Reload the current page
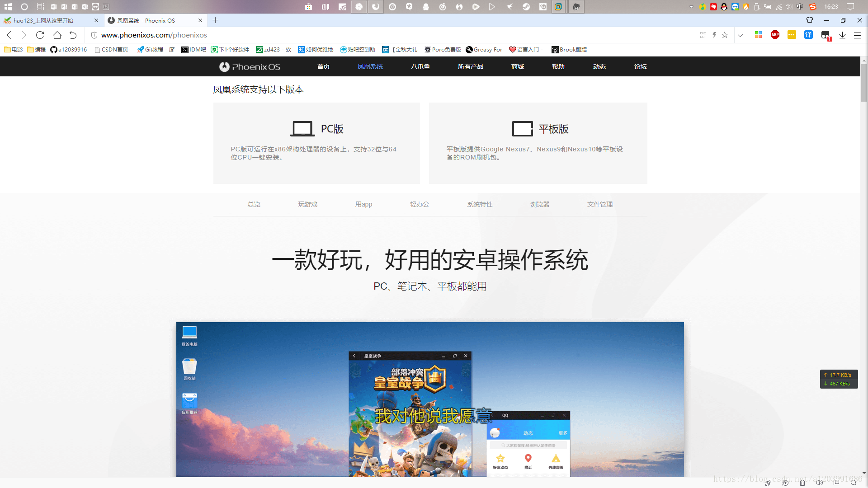The width and height of the screenshot is (868, 488). pos(40,35)
